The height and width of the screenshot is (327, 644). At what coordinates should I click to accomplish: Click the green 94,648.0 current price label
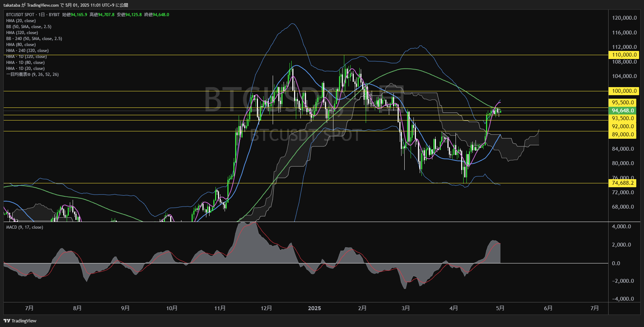[622, 111]
